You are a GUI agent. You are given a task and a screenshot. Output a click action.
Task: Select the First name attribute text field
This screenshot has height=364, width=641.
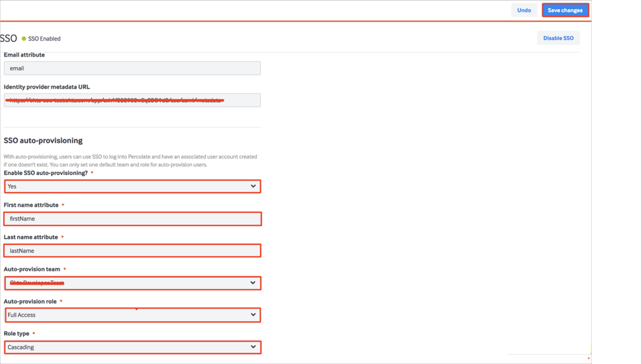pos(131,219)
